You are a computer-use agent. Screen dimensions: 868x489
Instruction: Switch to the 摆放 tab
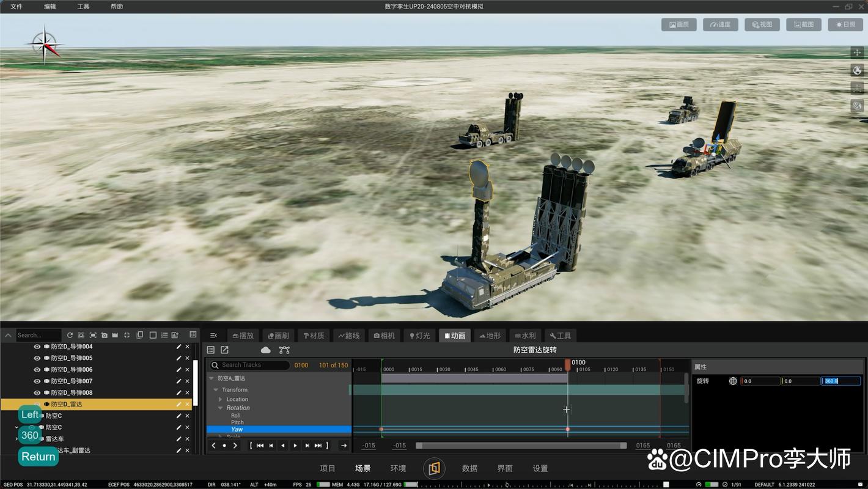coord(243,336)
